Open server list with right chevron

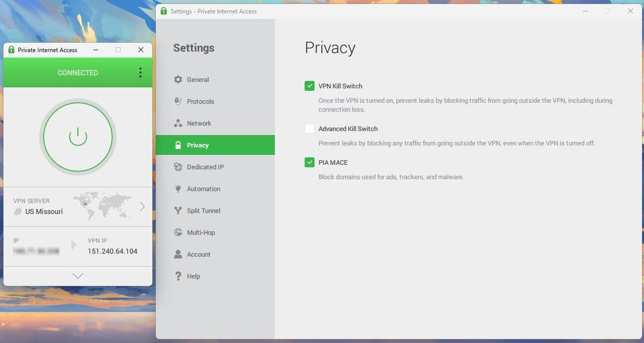point(142,206)
